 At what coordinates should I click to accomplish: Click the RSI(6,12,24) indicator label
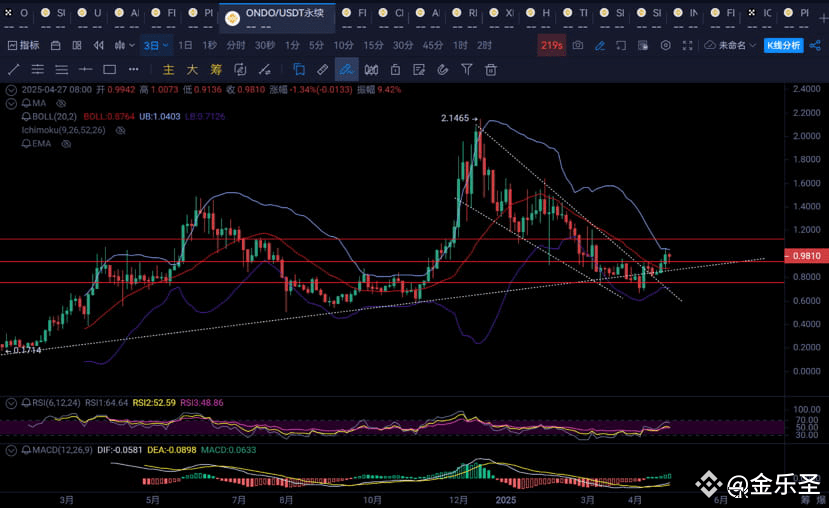tap(56, 403)
